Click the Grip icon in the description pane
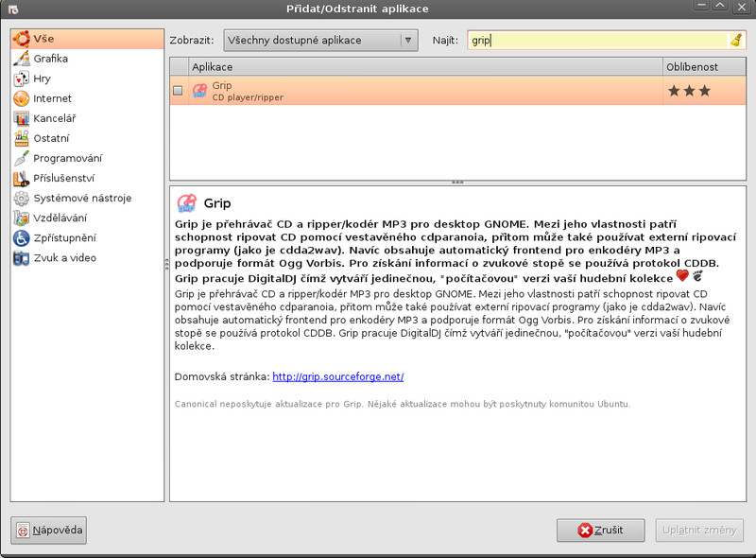Screen dimensions: 756x558 click(186, 203)
